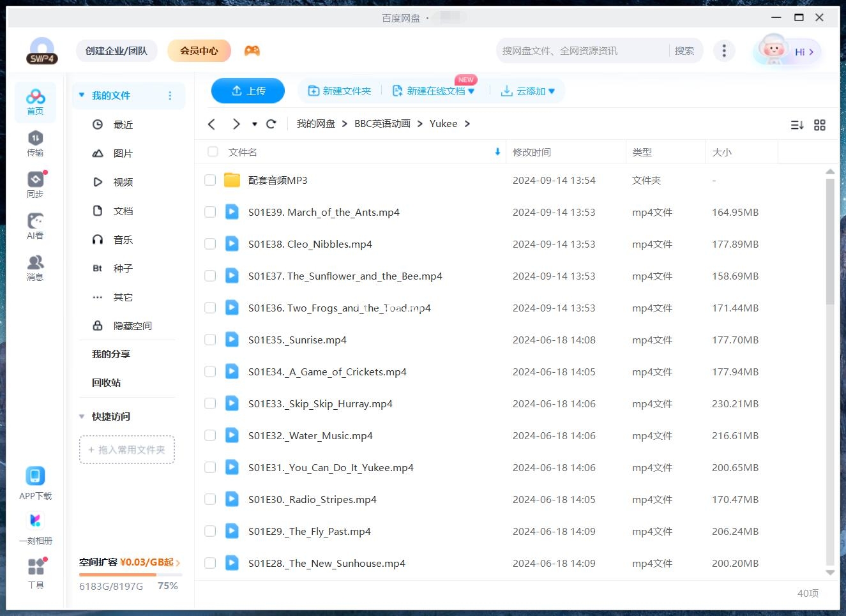Image resolution: width=846 pixels, height=616 pixels.
Task: Open the 云添加 dropdown
Action: tap(528, 91)
